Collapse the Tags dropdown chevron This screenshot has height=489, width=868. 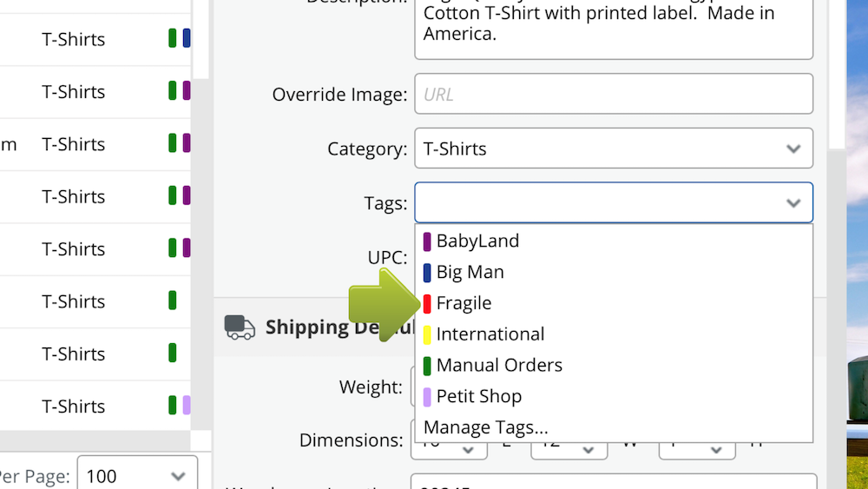pos(792,202)
